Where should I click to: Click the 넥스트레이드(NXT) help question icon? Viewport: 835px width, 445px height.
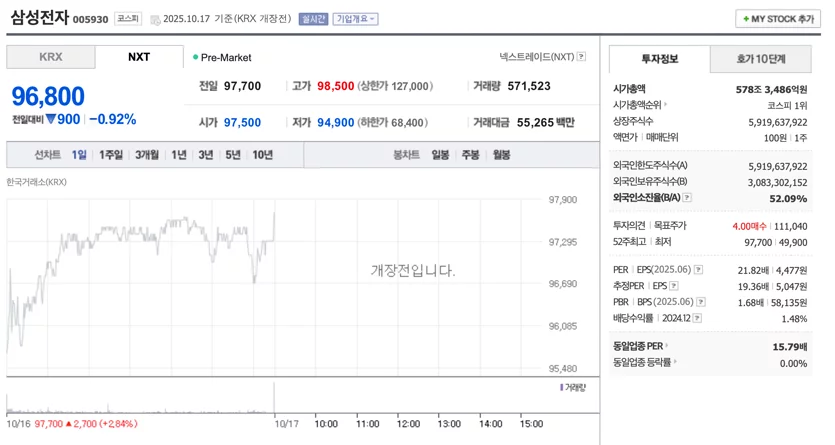tap(582, 56)
